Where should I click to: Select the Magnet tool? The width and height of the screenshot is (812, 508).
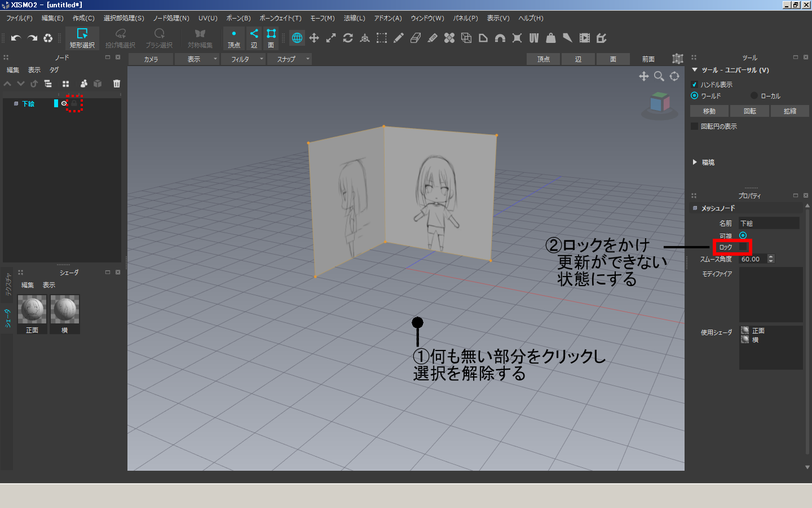(500, 38)
